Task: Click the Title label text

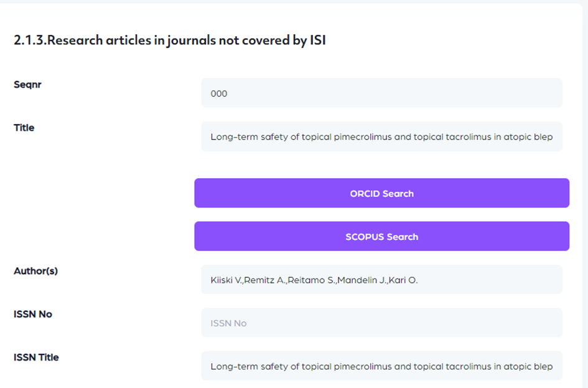Action: coord(24,128)
